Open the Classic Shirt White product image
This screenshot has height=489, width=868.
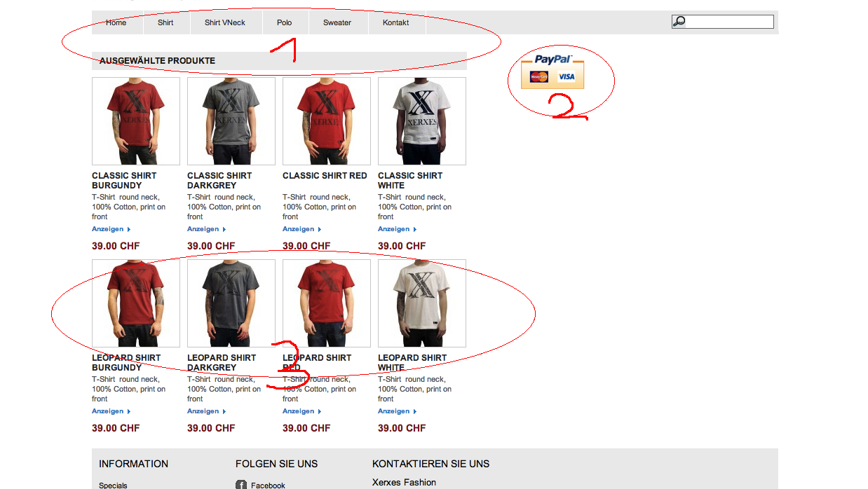(x=422, y=121)
